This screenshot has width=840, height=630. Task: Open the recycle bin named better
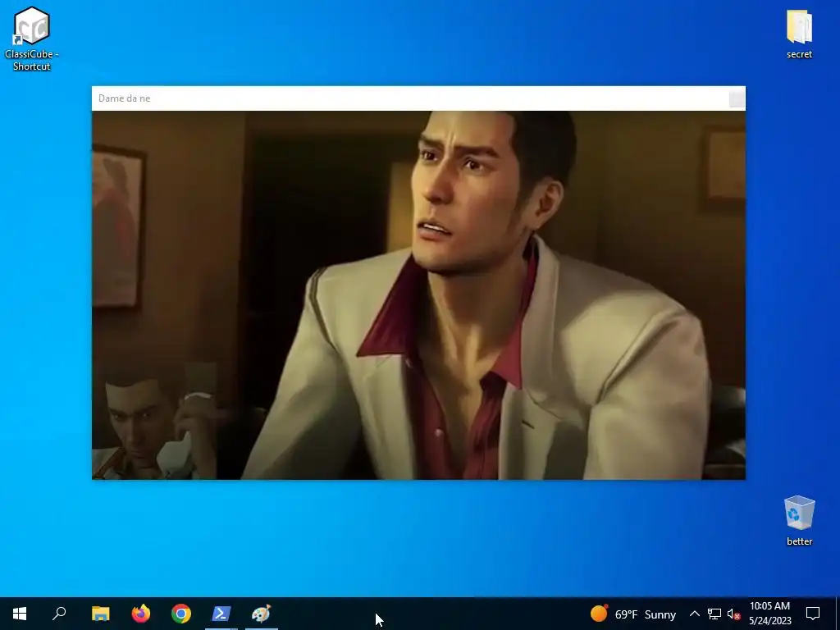coord(799,520)
